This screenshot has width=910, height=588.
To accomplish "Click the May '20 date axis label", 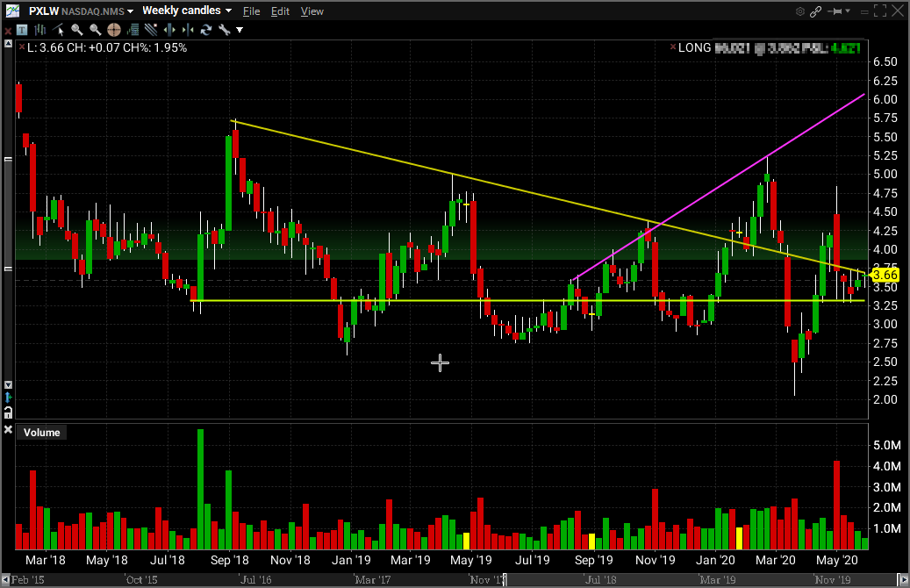I will (x=836, y=560).
